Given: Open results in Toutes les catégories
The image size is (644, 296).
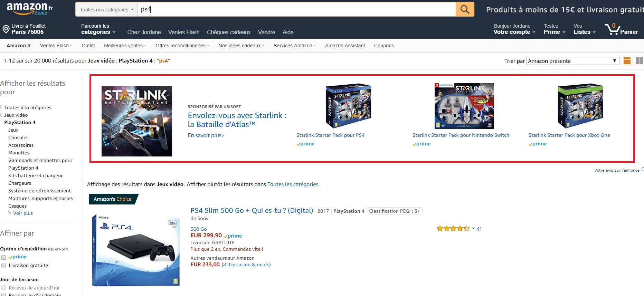Looking at the screenshot, I should pyautogui.click(x=293, y=184).
